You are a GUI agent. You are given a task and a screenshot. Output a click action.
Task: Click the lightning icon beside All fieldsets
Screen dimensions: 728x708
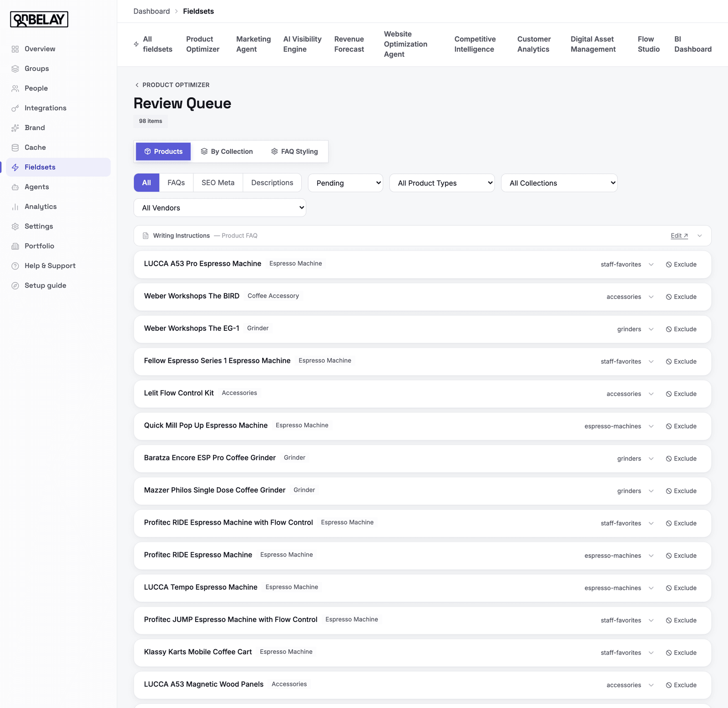(136, 44)
